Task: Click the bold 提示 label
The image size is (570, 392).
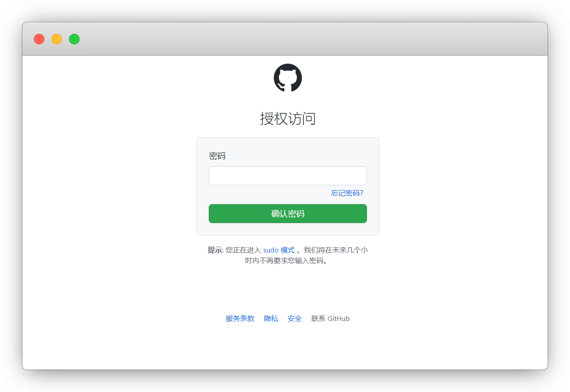Action: [215, 250]
